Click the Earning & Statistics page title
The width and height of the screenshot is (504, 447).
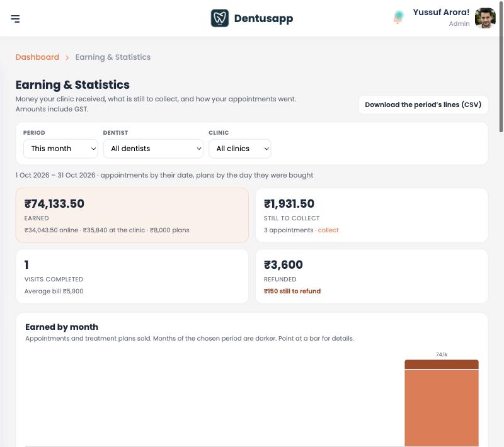72,85
